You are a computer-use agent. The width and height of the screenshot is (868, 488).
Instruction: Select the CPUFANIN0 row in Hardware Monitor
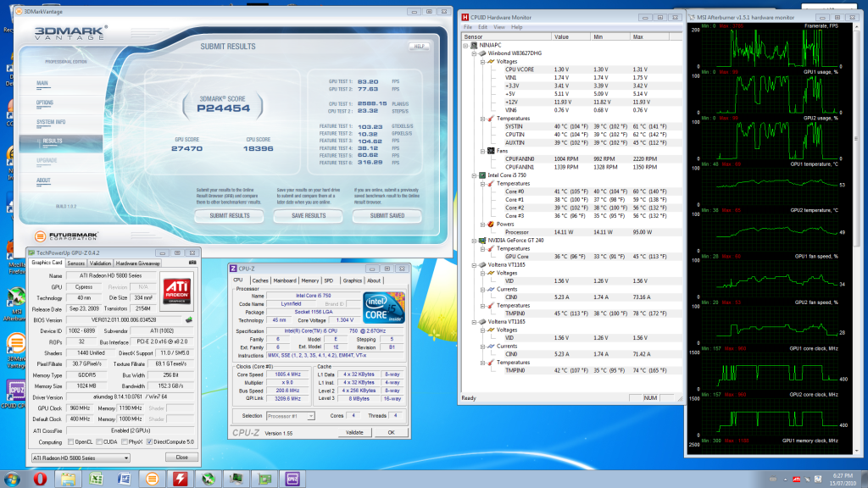click(572, 158)
